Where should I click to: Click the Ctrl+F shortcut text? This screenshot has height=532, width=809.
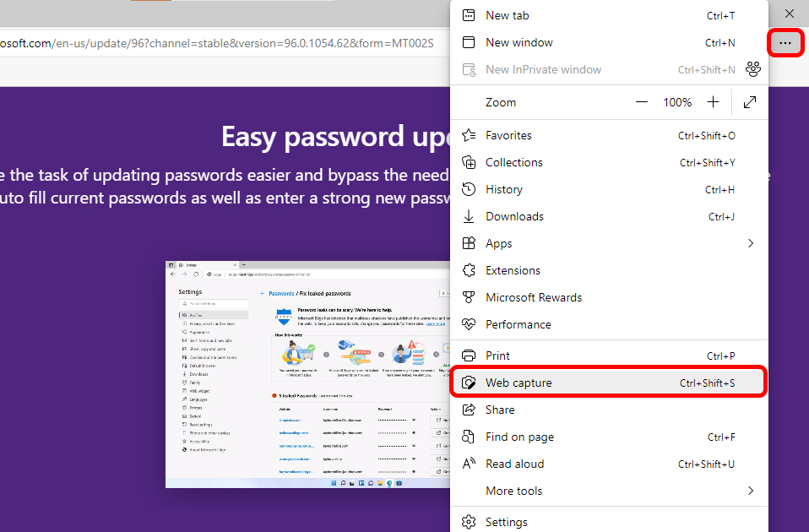click(721, 437)
